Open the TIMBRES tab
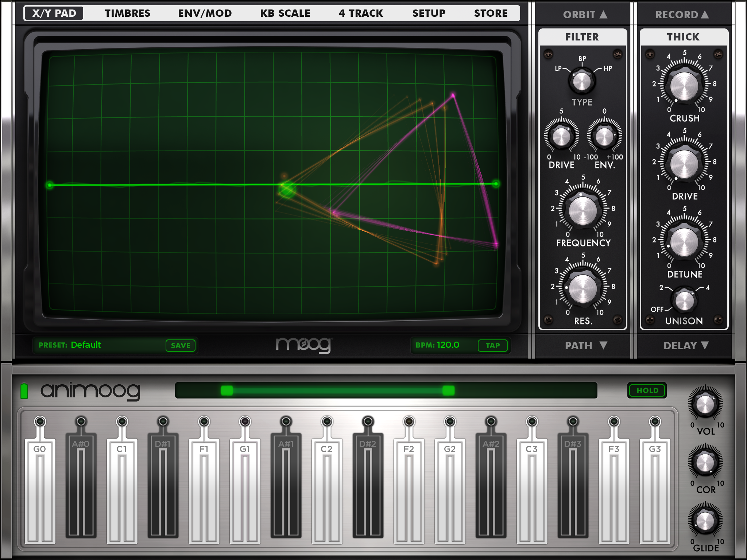The width and height of the screenshot is (747, 560). (127, 13)
